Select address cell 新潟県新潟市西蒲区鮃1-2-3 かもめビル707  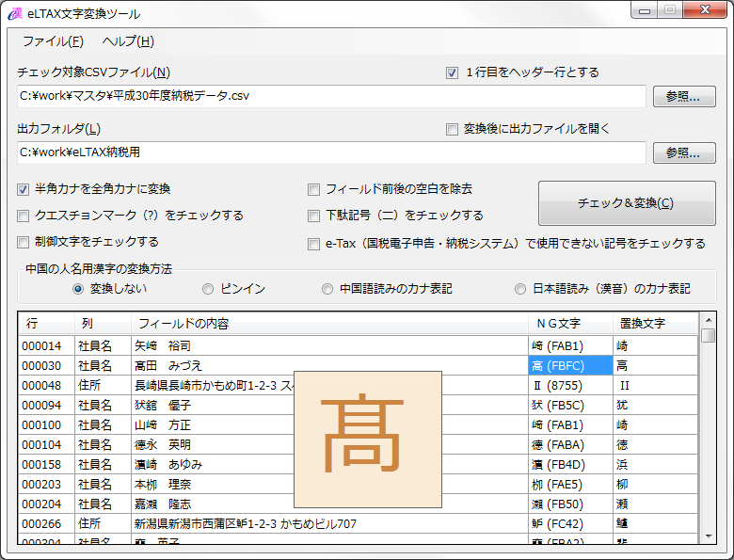329,523
